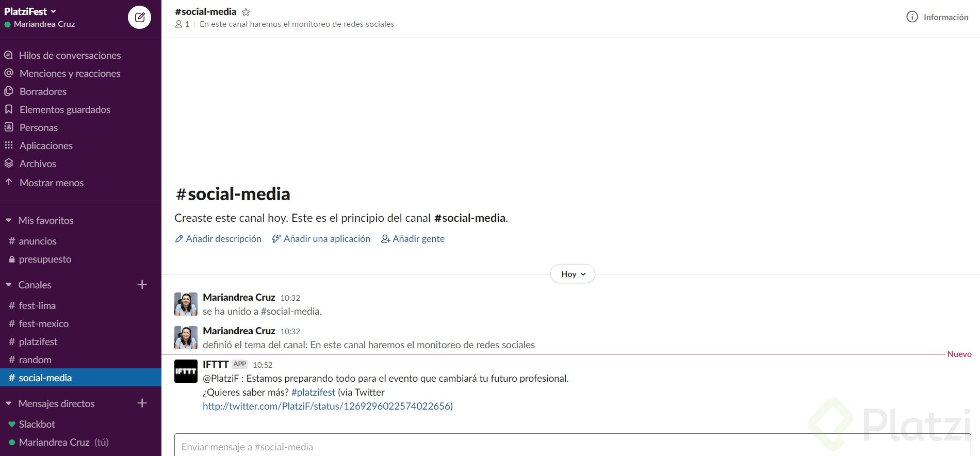Click the compose new message icon
Image resolution: width=980 pixels, height=456 pixels.
coord(139,18)
